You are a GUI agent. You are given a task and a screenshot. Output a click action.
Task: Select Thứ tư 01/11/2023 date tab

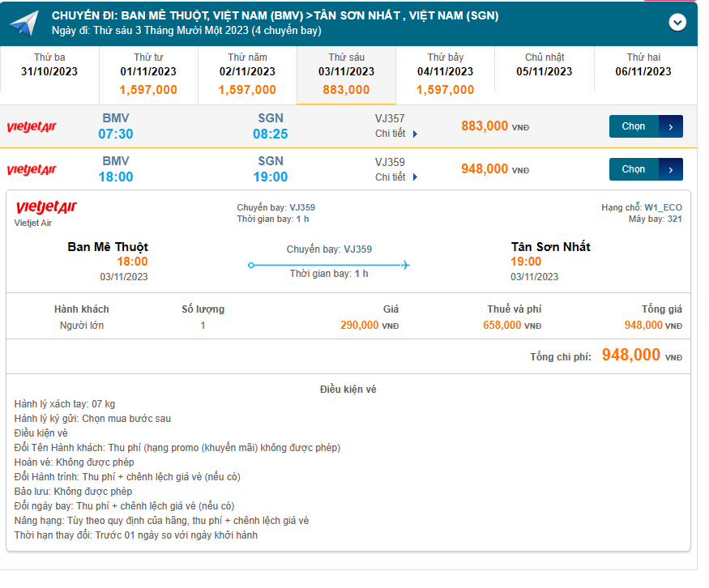[x=148, y=74]
